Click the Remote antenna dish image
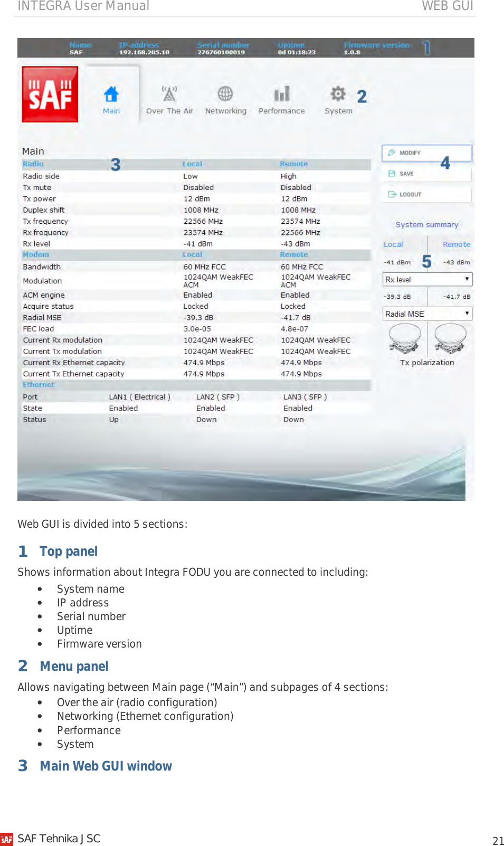 point(450,338)
